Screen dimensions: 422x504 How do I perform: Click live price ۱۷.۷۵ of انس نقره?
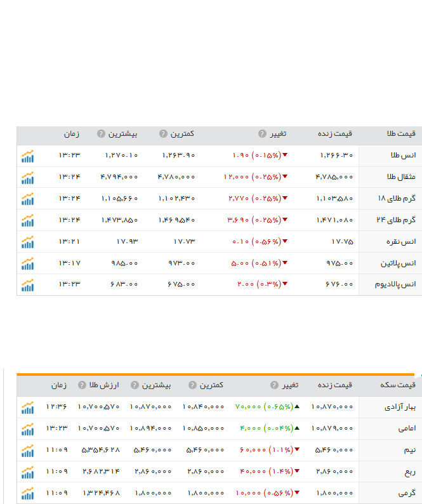point(342,241)
